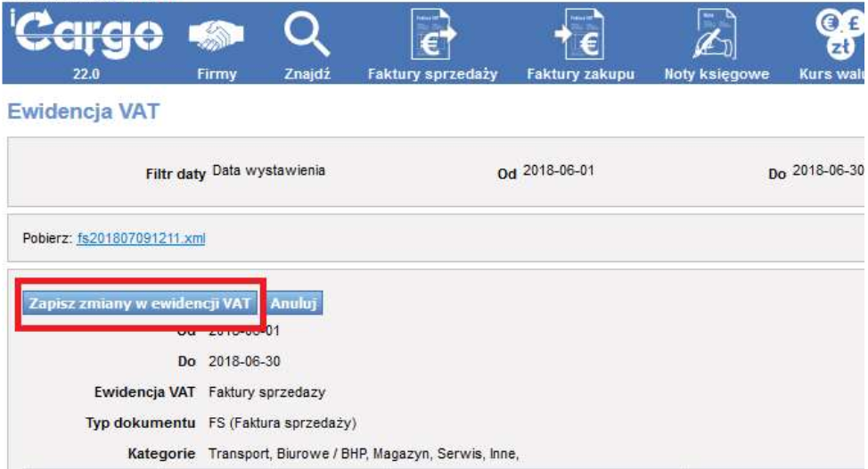The width and height of the screenshot is (868, 469).
Task: Click the Od date 2018-06-01 in filter row
Action: click(x=558, y=171)
